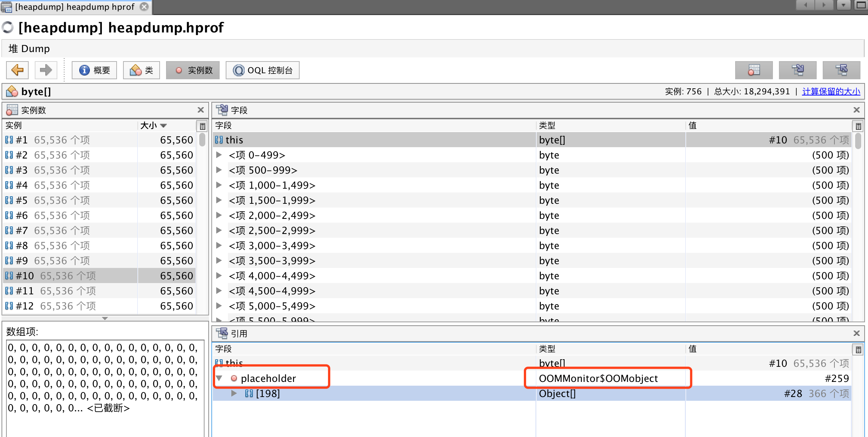Expand the <项 0-499> node
The width and height of the screenshot is (868, 437).
coord(219,155)
